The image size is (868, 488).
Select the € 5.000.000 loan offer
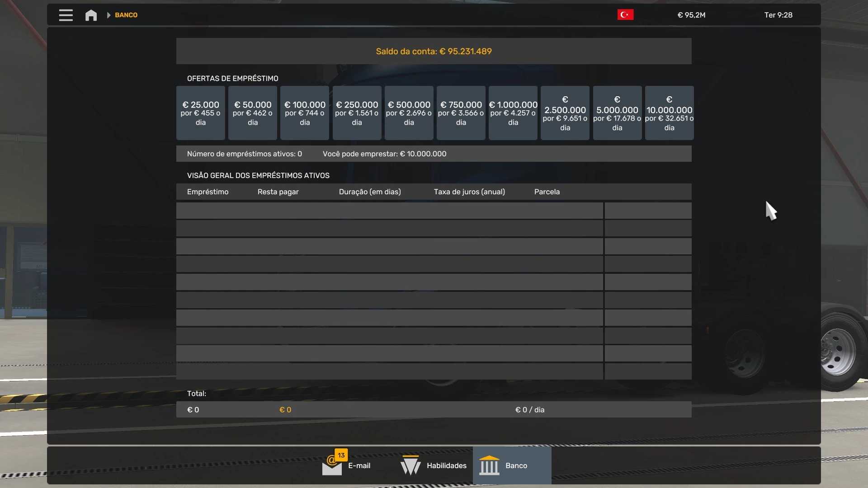point(617,113)
